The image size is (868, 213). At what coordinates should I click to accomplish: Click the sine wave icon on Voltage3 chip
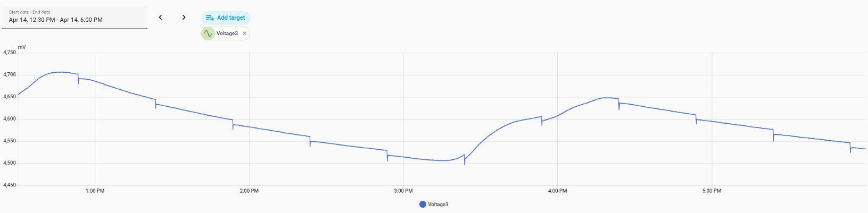[x=208, y=33]
